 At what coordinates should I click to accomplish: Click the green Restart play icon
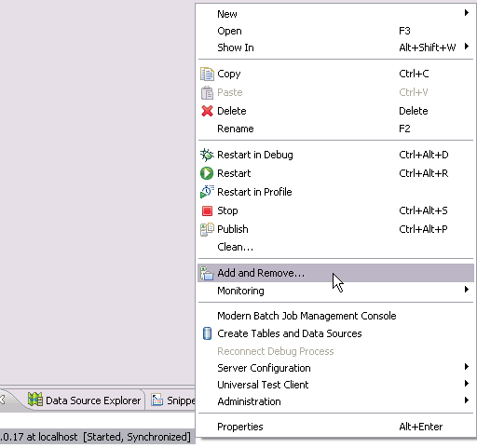coord(207,173)
